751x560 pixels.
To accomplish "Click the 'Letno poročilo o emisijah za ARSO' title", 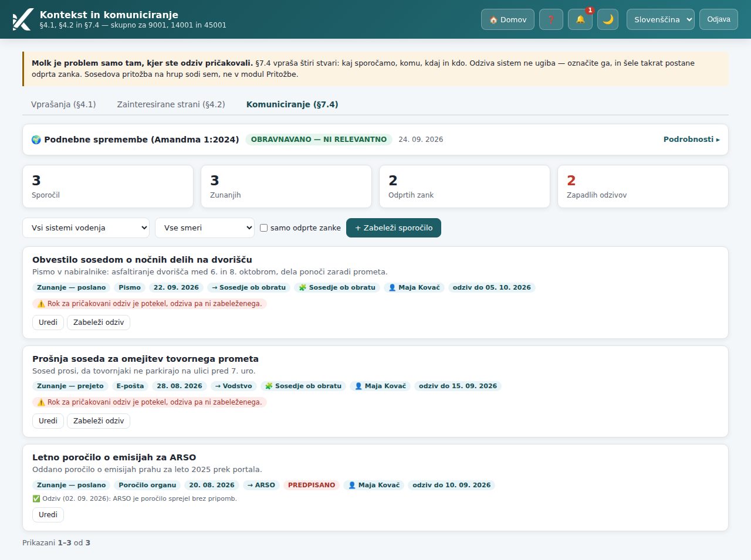I will pos(114,457).
